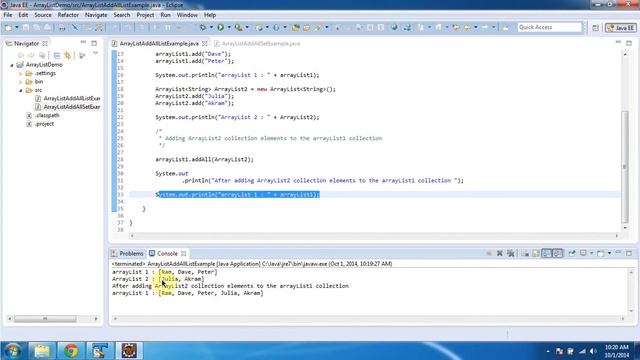Open the Source menu

43,15
